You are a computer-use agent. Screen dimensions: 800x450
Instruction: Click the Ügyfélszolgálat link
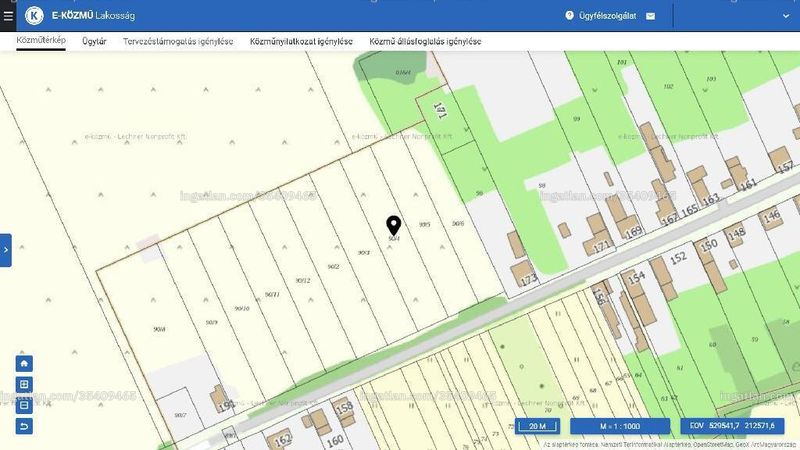click(607, 16)
